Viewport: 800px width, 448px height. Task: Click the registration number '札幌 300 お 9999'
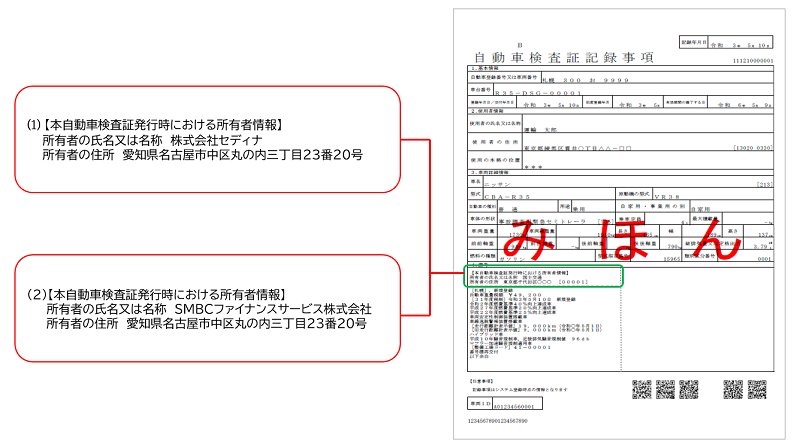(x=585, y=80)
